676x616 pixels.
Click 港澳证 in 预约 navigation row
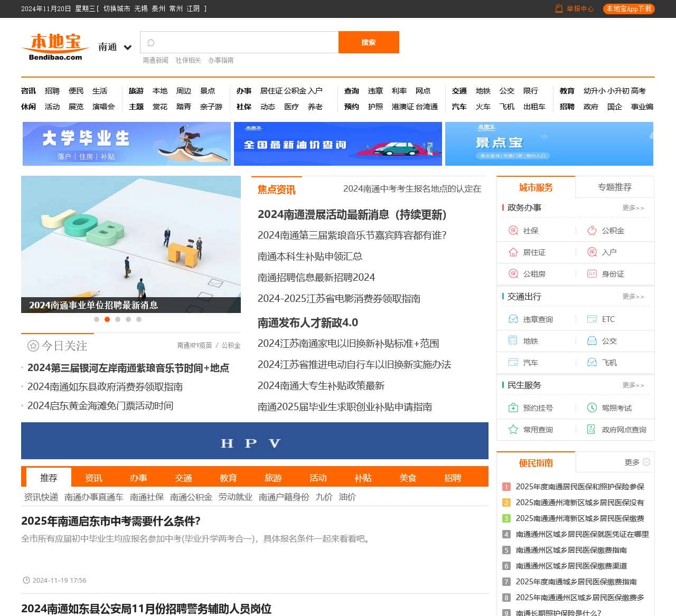coord(403,107)
